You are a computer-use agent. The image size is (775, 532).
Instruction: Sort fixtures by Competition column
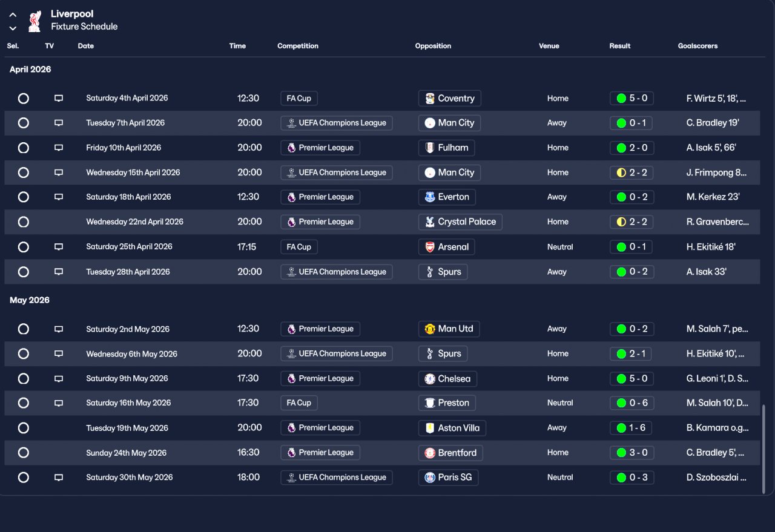(298, 46)
